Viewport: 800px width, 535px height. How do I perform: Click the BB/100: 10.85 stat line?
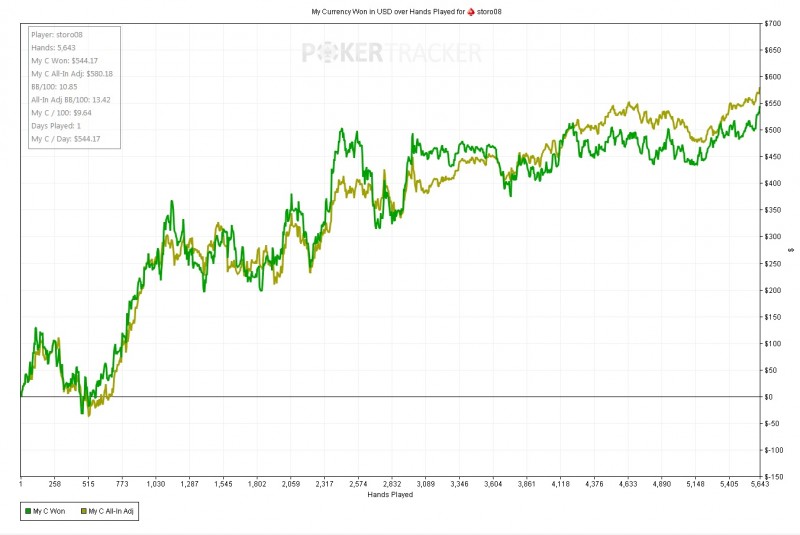(x=54, y=87)
